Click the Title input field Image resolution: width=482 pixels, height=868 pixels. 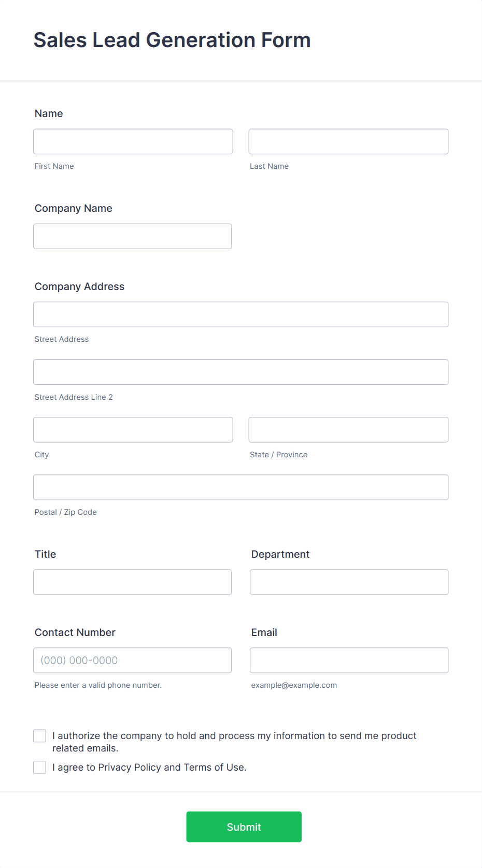(x=133, y=582)
